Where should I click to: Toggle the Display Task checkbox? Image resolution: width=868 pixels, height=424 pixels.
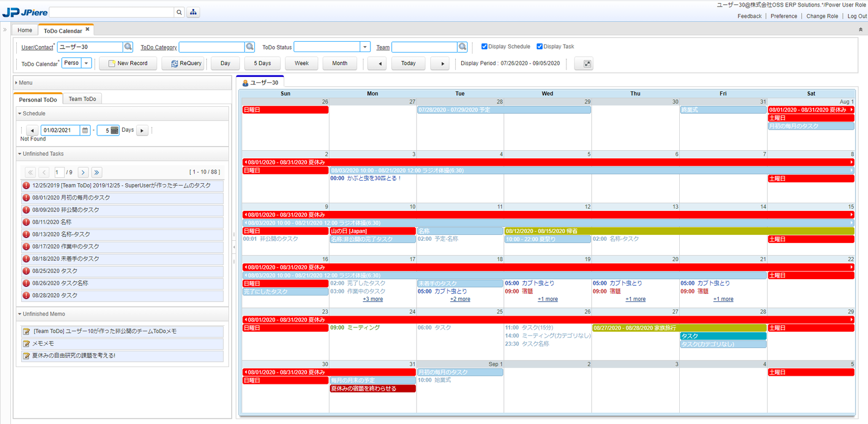(x=540, y=47)
